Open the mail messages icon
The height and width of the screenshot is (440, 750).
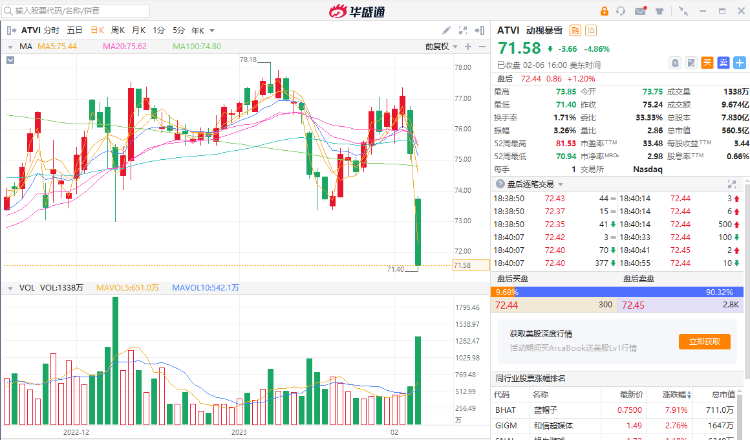640,11
